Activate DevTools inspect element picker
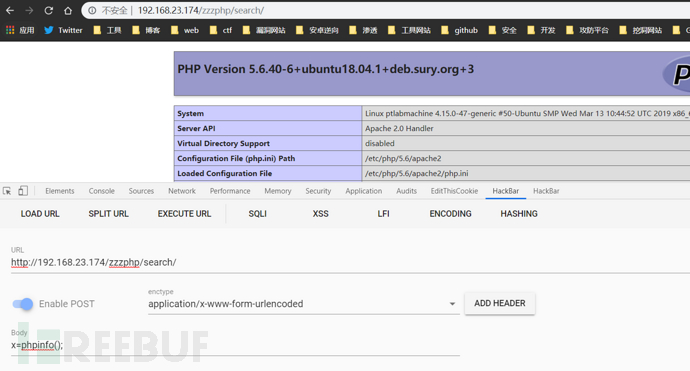 click(7, 191)
